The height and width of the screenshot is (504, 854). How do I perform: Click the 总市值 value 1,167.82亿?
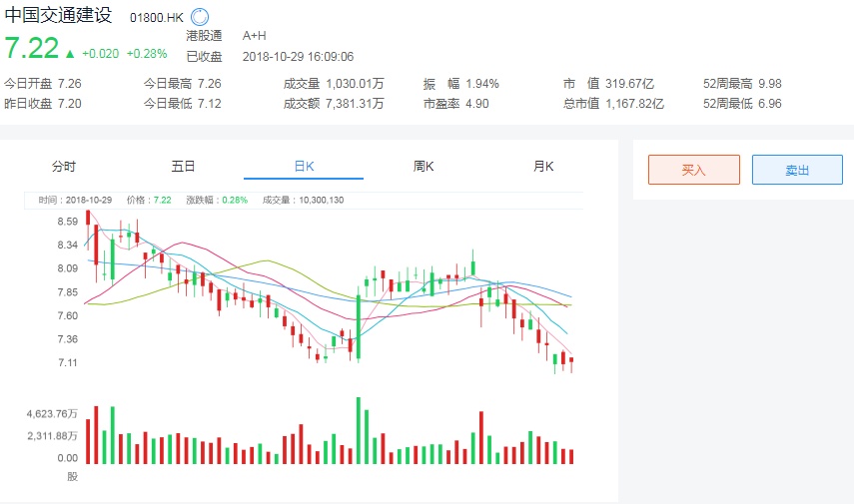click(x=634, y=103)
